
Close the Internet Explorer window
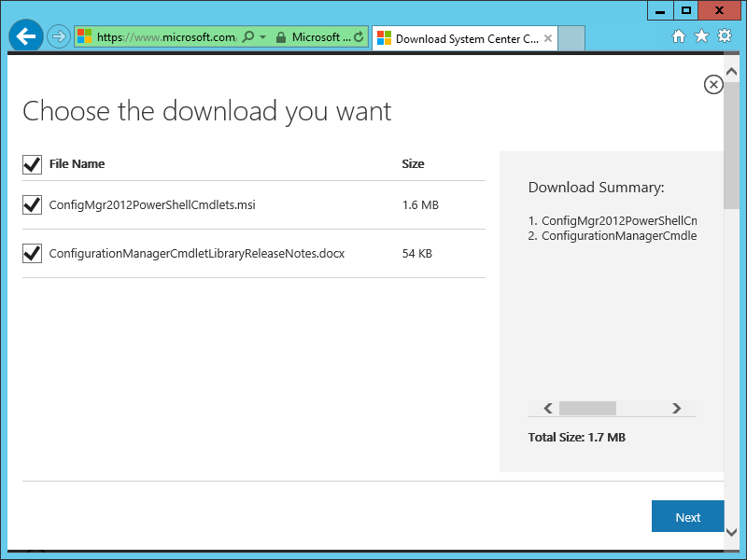[x=719, y=10]
